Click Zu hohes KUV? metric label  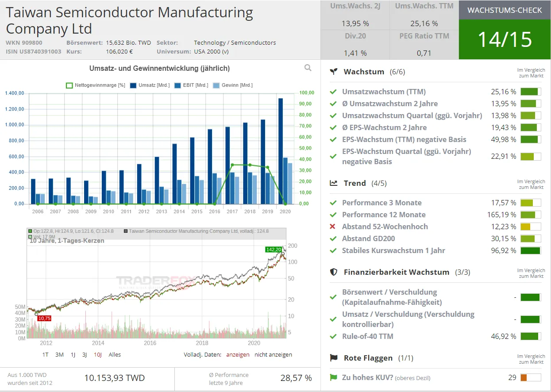(368, 378)
